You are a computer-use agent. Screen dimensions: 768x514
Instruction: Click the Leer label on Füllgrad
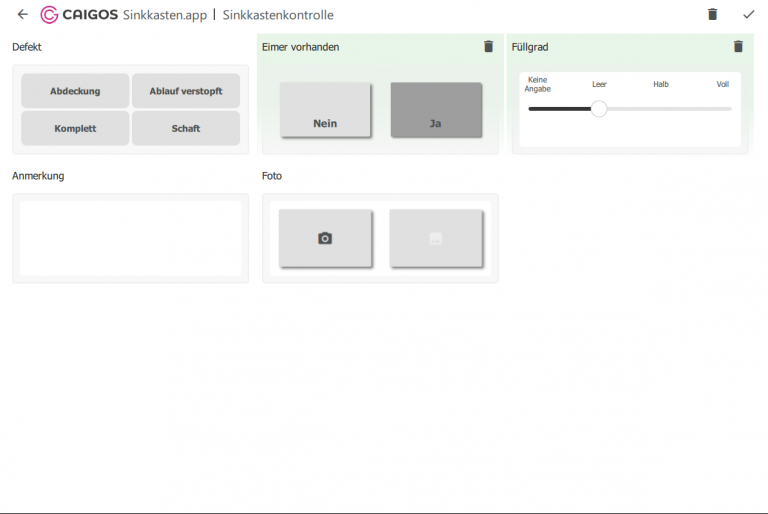click(599, 84)
